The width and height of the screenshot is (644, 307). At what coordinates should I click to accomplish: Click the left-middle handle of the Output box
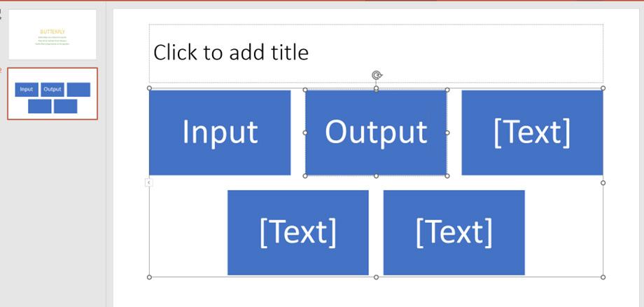pyautogui.click(x=305, y=132)
